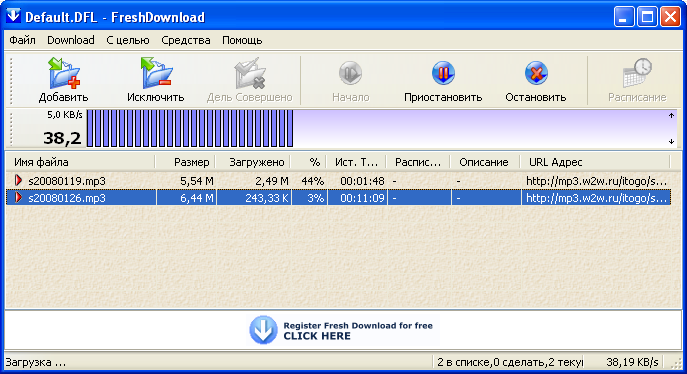Click downloaded value 2,49 M
Viewport: 687px width, 374px height.
click(272, 181)
